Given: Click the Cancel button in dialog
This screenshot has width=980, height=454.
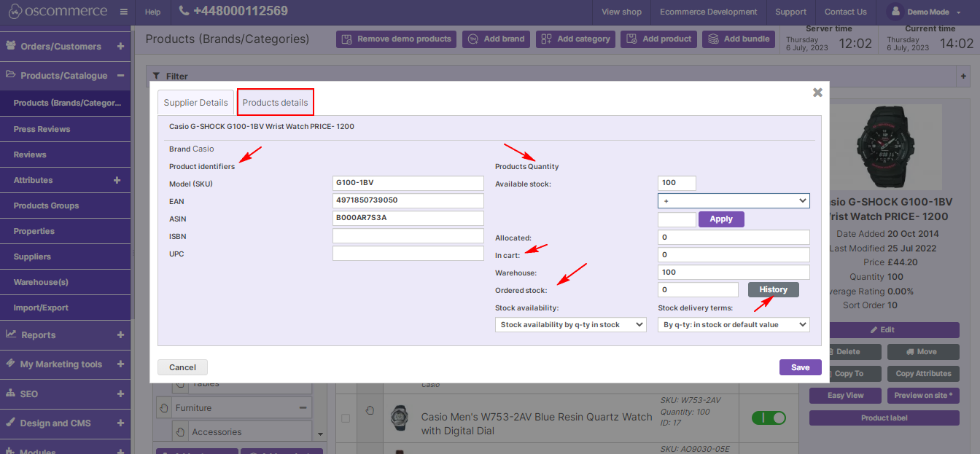Looking at the screenshot, I should click(x=182, y=367).
